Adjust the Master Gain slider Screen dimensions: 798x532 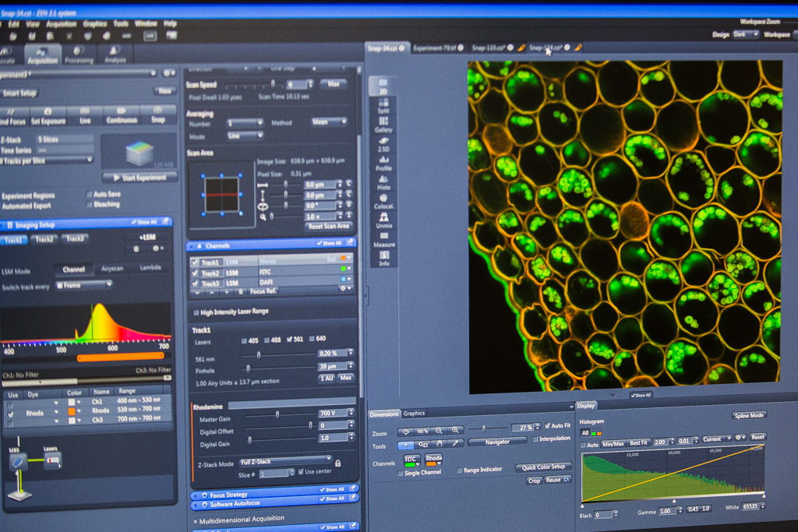(x=278, y=415)
